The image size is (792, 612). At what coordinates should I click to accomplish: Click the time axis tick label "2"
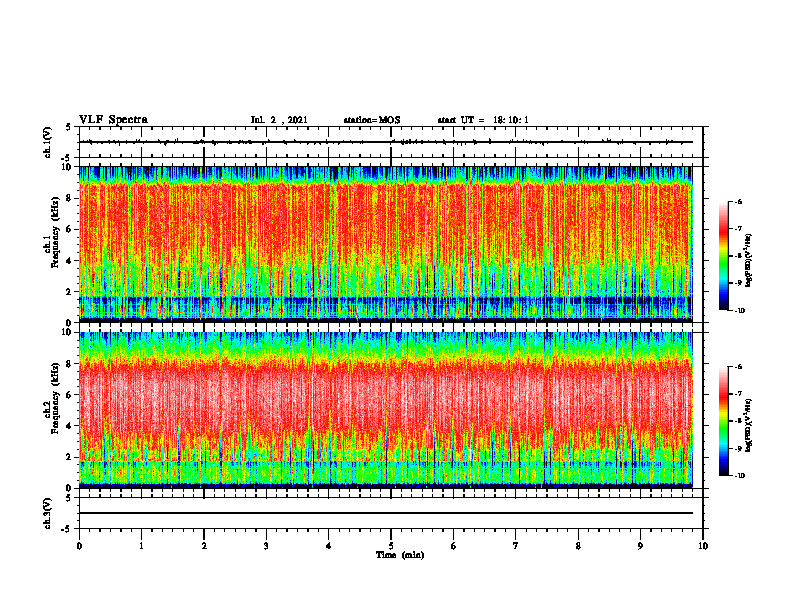coord(204,546)
